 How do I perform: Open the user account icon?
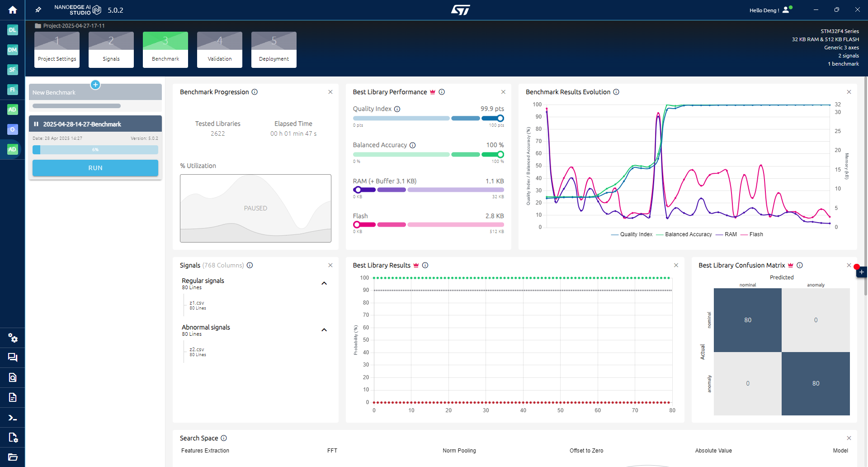[x=787, y=10]
